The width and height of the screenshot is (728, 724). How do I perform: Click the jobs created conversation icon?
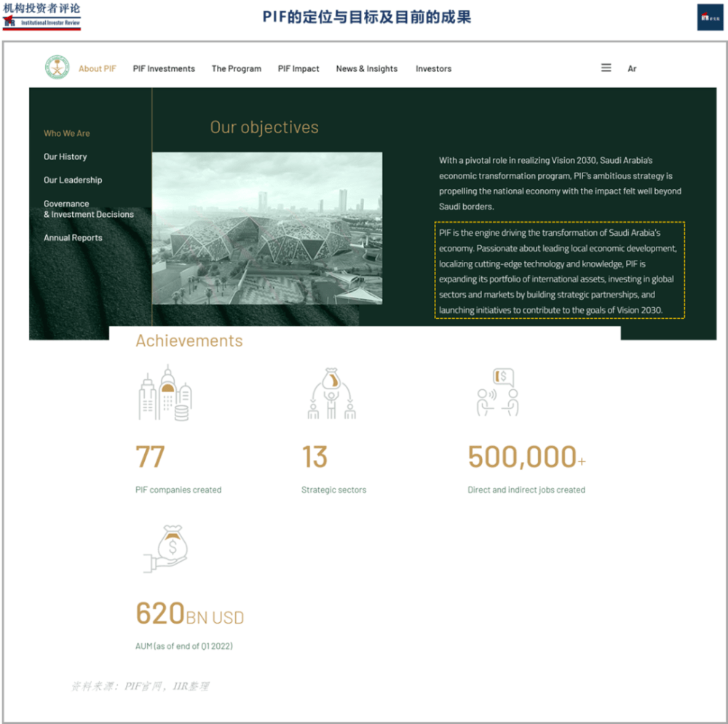point(498,392)
